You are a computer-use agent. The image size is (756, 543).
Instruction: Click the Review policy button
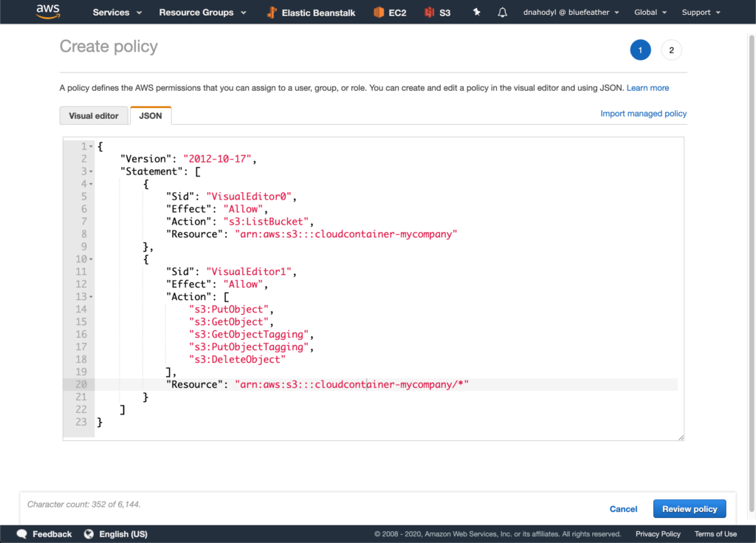click(690, 509)
